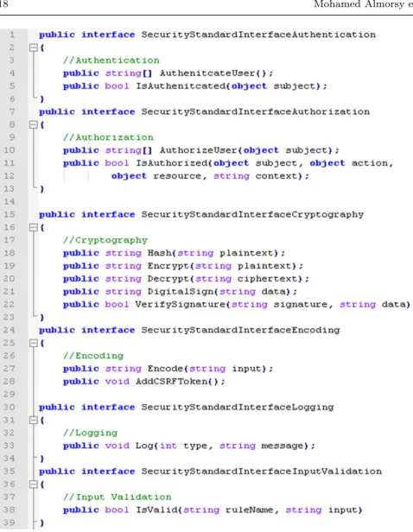This screenshot has height=532, width=413.
Task: Click the AddCSRFToken method name
Action: [172, 382]
